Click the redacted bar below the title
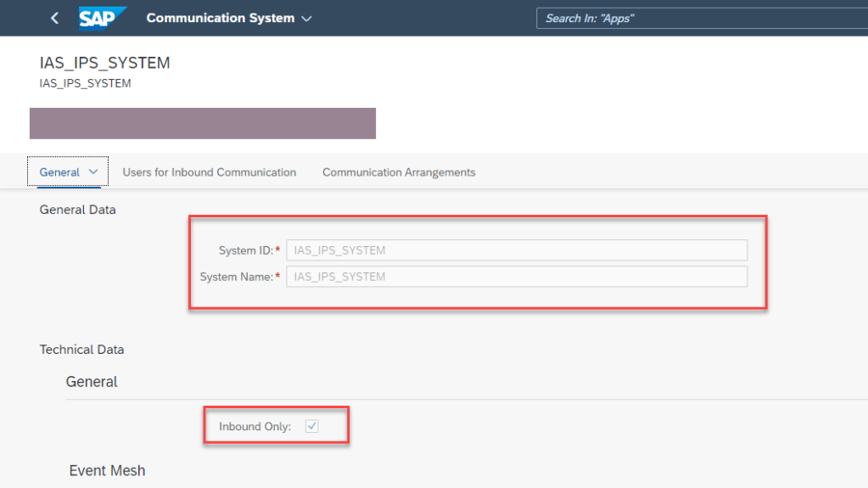 [x=202, y=123]
